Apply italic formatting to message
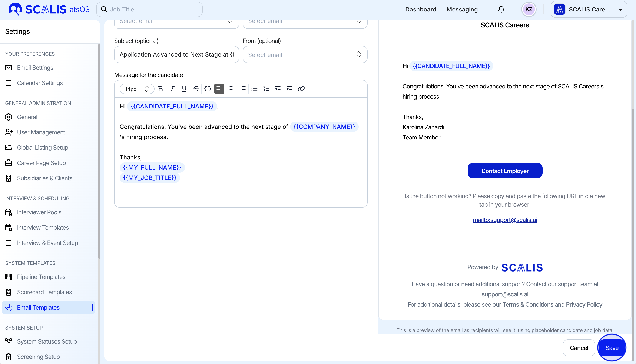This screenshot has width=636, height=364. 172,89
